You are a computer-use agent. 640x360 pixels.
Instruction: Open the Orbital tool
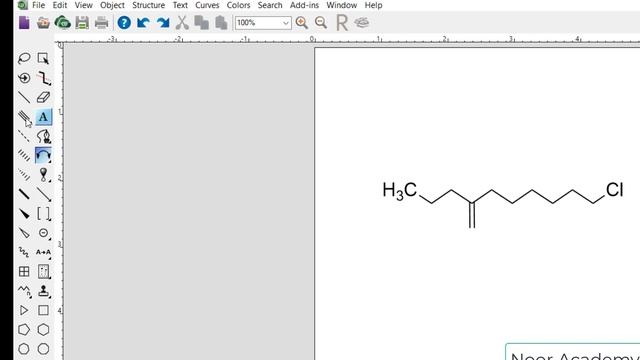[43, 175]
